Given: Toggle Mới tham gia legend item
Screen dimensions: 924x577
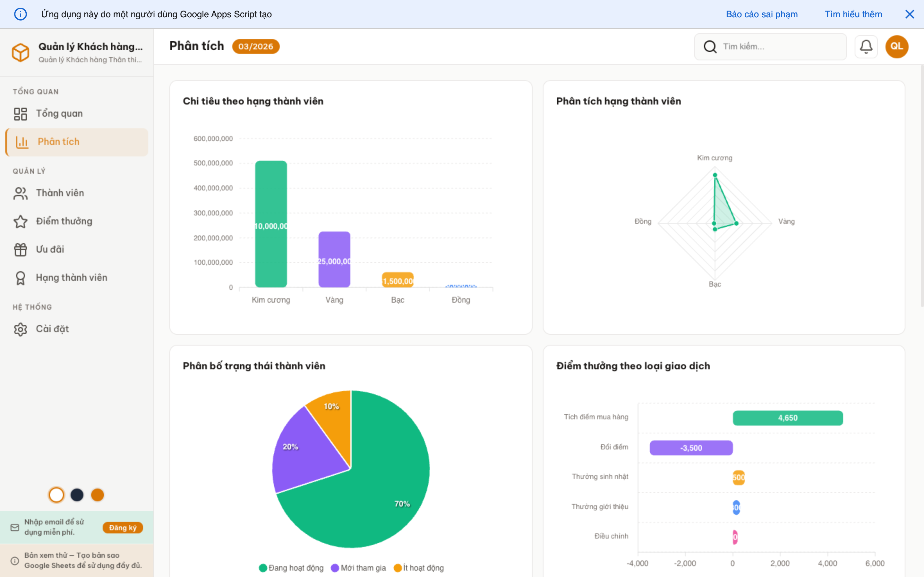Looking at the screenshot, I should coord(358,568).
